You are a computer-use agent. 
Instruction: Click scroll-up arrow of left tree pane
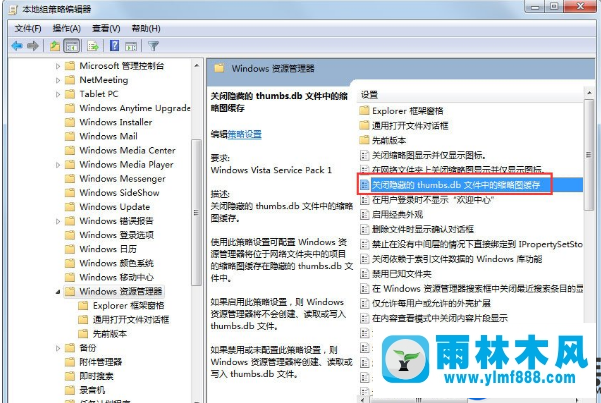tap(196, 66)
